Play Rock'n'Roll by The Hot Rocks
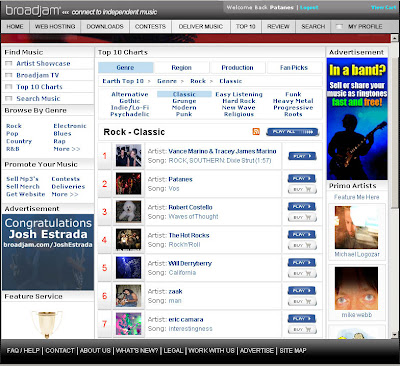This screenshot has height=366, width=400. click(x=302, y=234)
